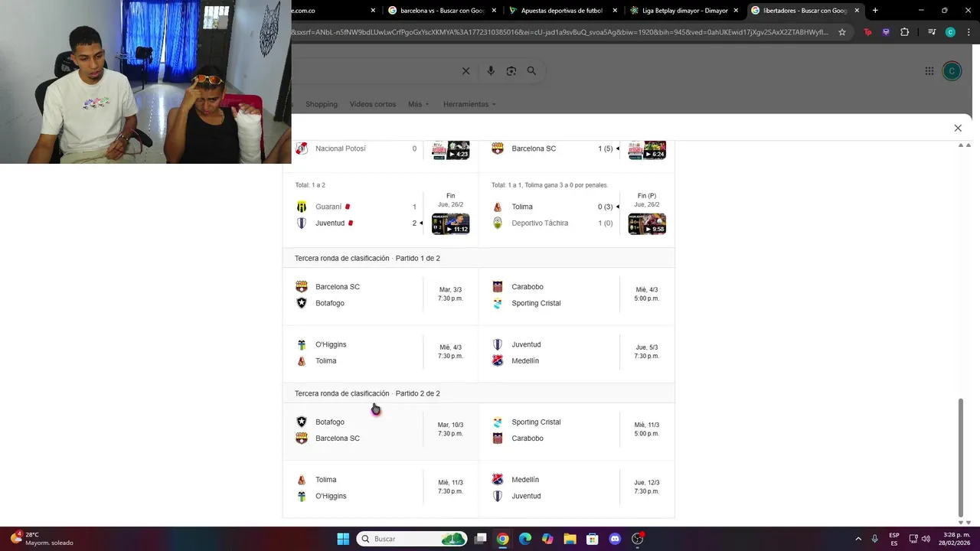Click the red Tp extension icon
The image size is (980, 551).
(x=867, y=32)
